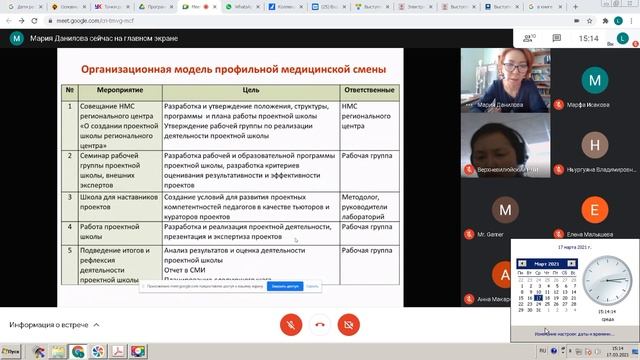
Task: Click the blue help icon in system tray
Action: [x=554, y=351]
